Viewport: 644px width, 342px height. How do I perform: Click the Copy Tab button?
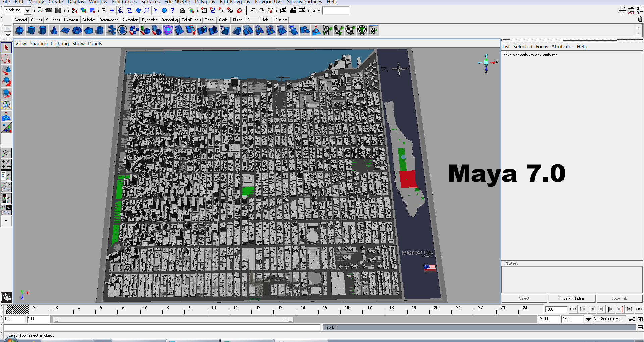[619, 298]
